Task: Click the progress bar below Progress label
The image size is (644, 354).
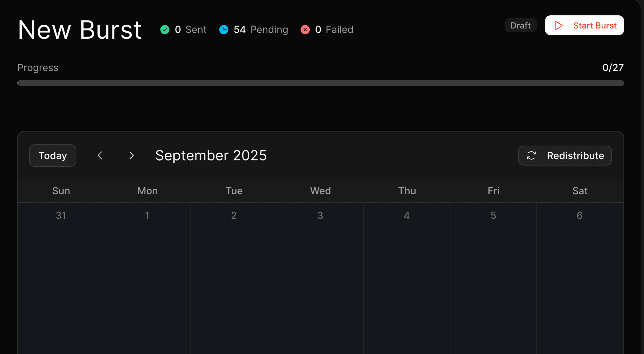Action: pos(320,83)
